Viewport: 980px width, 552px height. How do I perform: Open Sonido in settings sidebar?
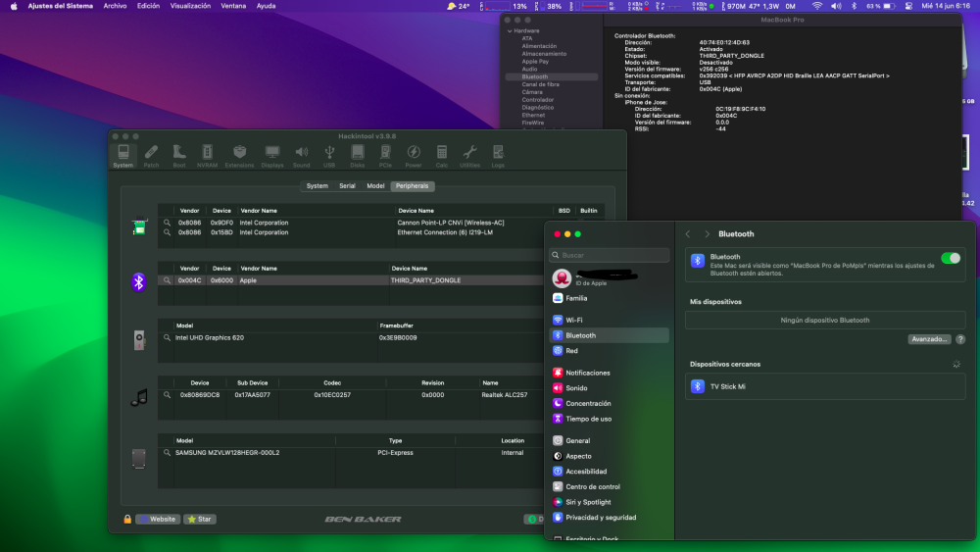click(x=610, y=388)
